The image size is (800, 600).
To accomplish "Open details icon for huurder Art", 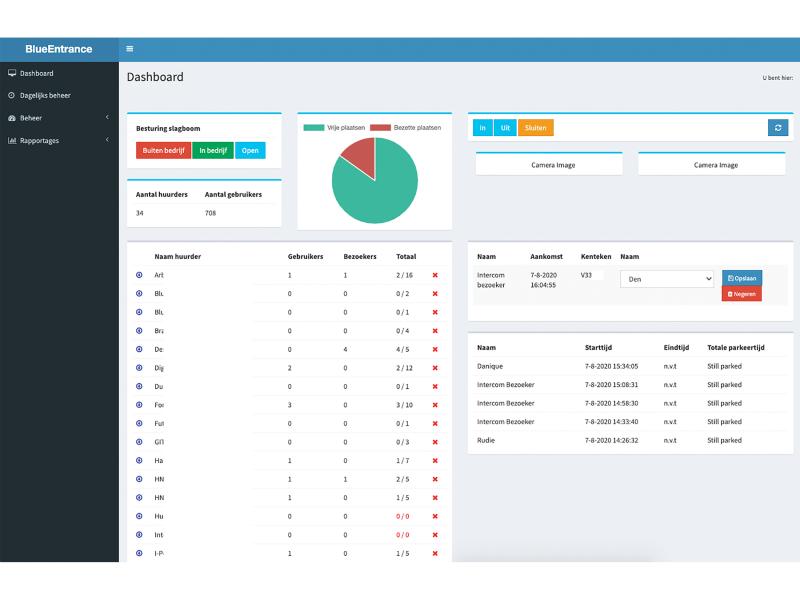I will click(x=139, y=275).
